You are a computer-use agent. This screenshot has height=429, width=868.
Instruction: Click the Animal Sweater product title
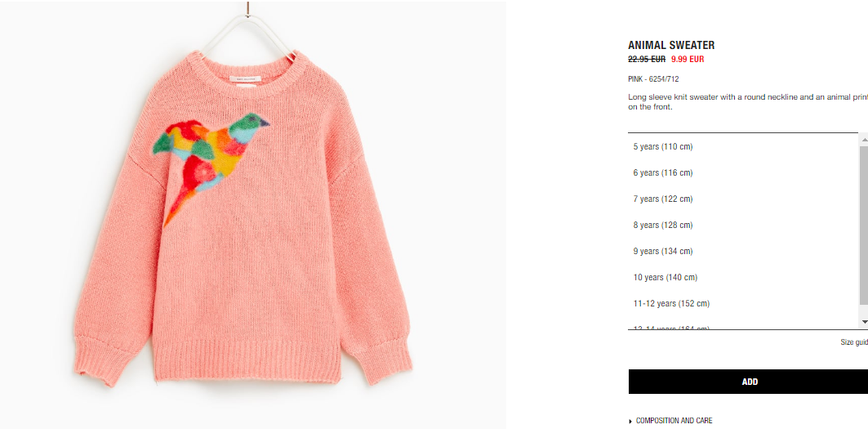[x=671, y=46]
